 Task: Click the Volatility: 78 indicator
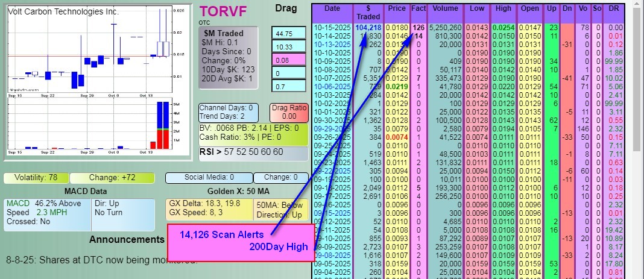coord(36,178)
